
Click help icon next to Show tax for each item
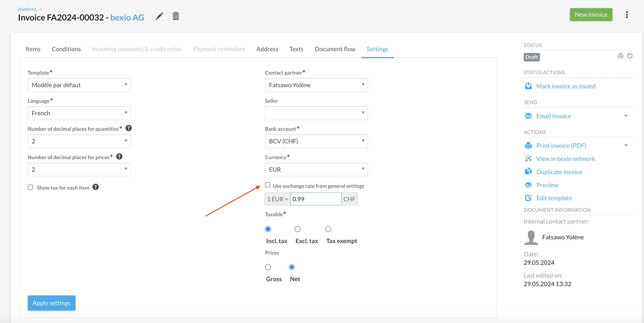click(96, 187)
